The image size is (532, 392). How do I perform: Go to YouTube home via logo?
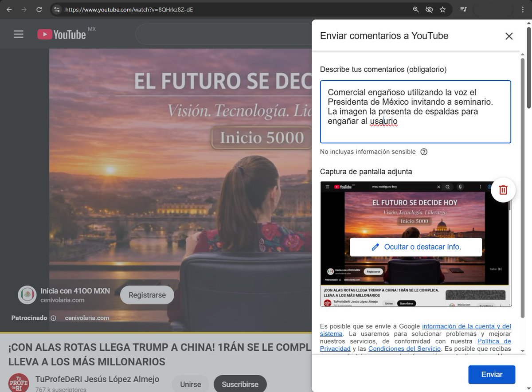[x=62, y=34]
